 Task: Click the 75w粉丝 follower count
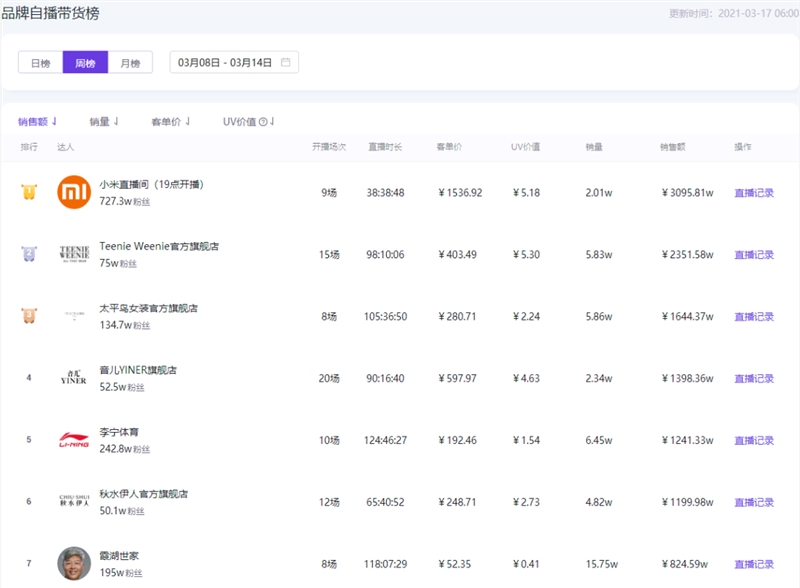coord(118,263)
